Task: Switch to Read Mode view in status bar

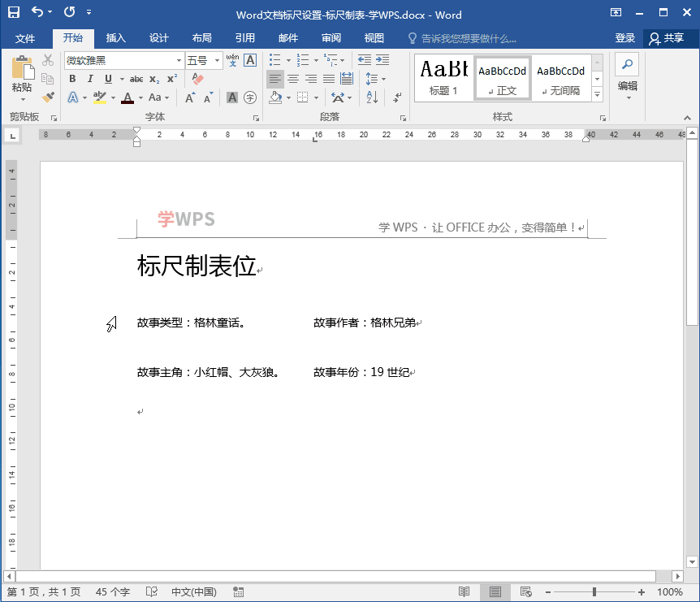Action: tap(464, 592)
